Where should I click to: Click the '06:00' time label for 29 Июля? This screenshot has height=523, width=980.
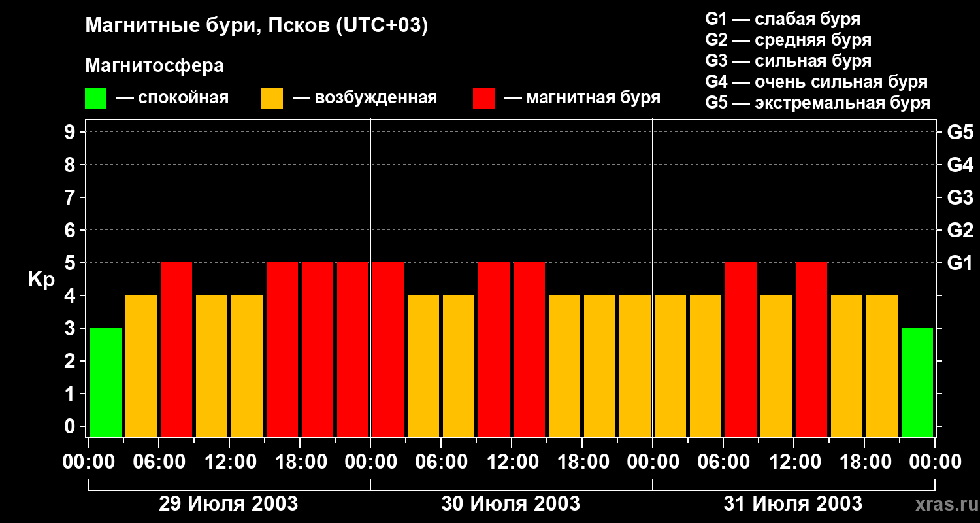point(159,462)
